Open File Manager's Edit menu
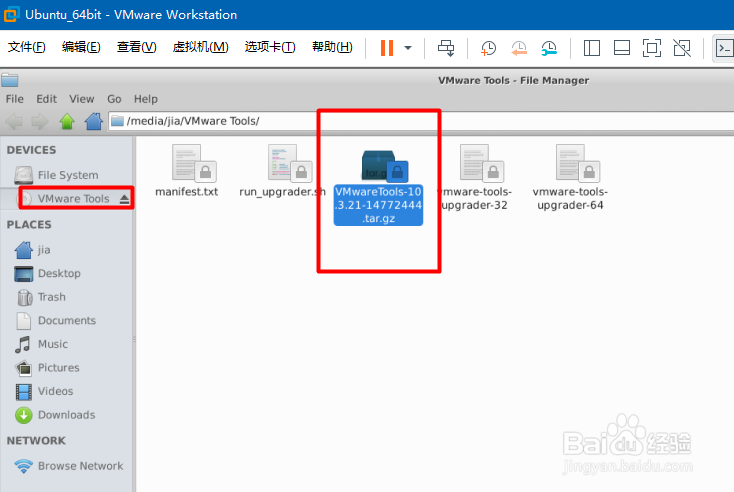 point(46,99)
